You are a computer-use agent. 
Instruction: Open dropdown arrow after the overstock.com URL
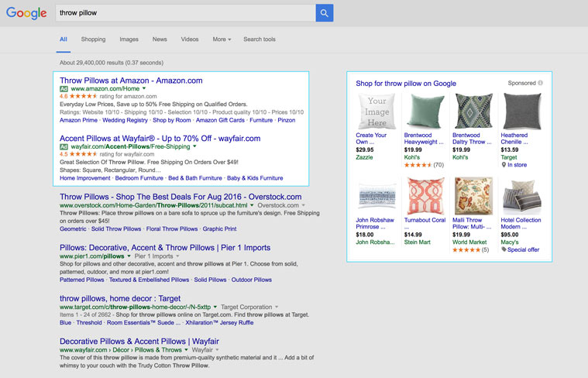[x=252, y=205]
